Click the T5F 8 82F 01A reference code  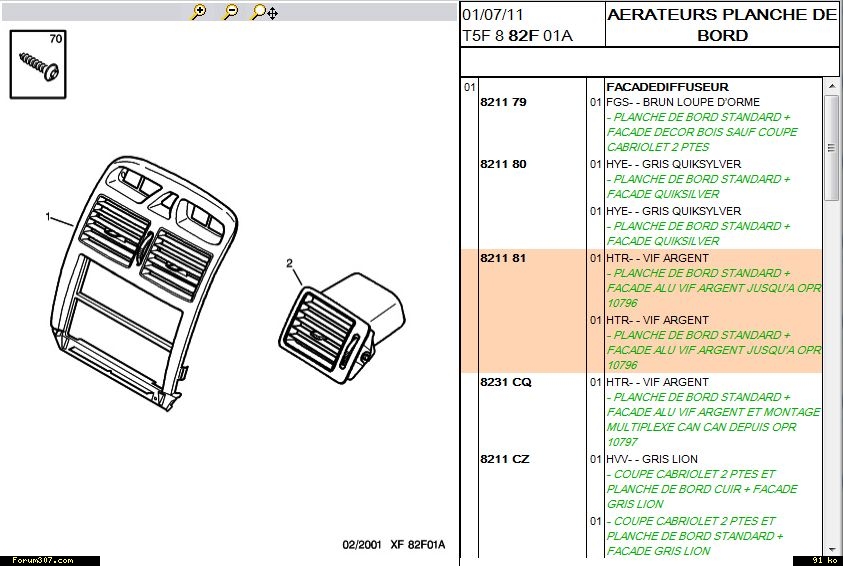pos(516,35)
